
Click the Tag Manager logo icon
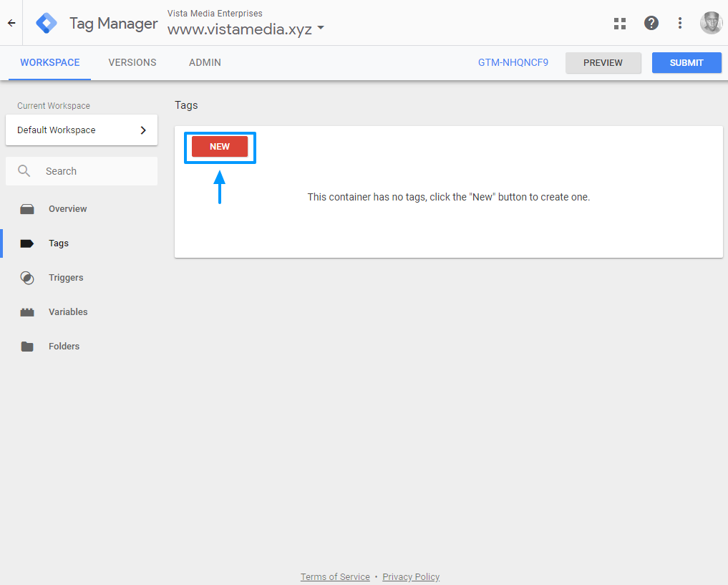click(x=47, y=23)
